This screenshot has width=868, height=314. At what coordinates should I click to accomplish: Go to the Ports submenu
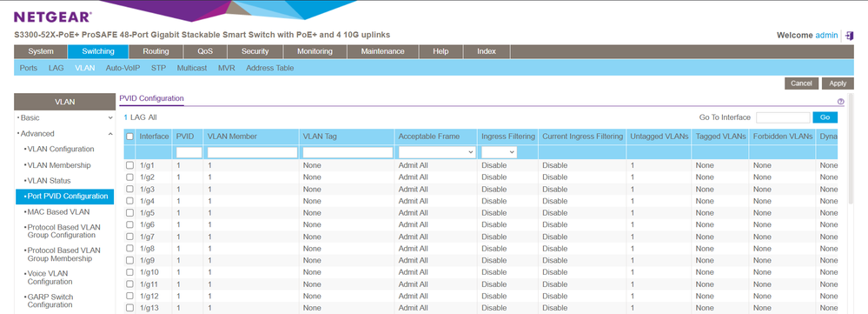click(x=29, y=68)
